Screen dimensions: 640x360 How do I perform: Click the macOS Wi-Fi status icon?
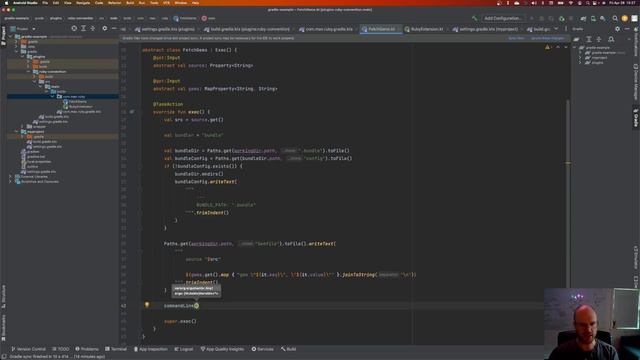570,3
